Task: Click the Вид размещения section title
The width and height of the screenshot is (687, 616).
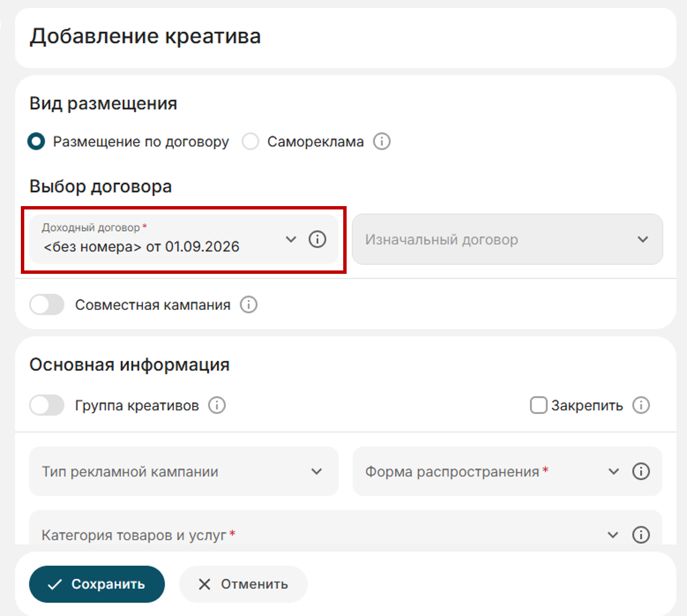Action: (103, 104)
